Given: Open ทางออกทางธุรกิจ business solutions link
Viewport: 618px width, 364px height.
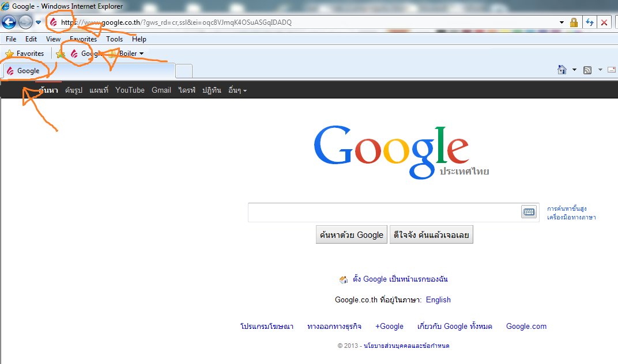Looking at the screenshot, I should 334,326.
